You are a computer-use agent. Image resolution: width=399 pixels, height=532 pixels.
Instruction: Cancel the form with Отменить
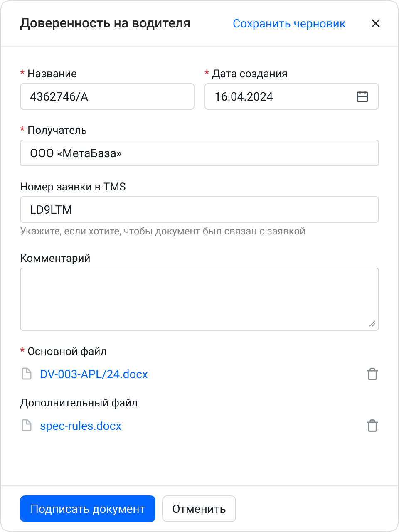click(x=199, y=508)
